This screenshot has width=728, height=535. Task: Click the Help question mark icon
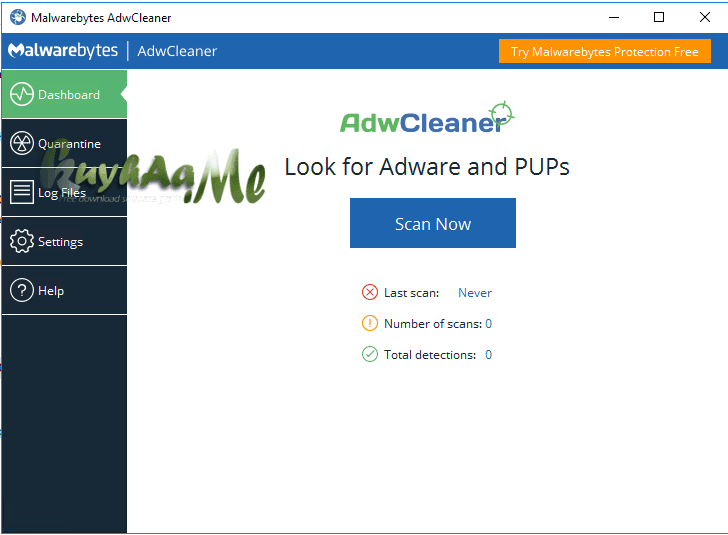tap(22, 290)
